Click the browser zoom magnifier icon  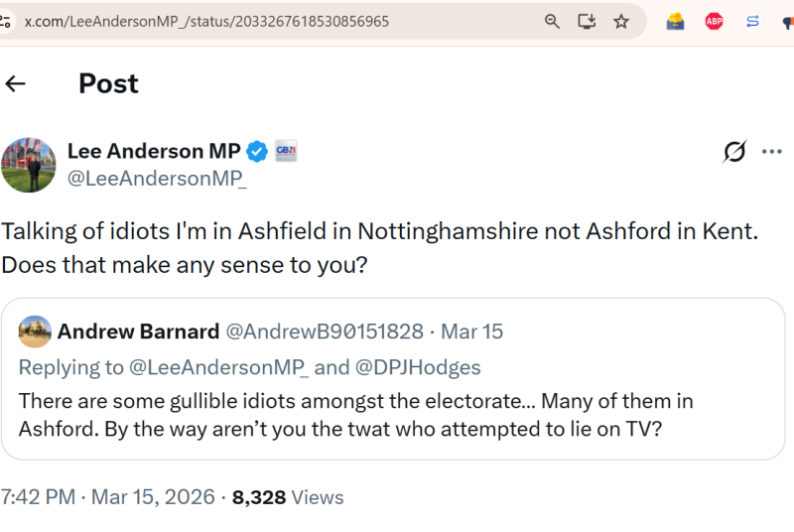coord(553,21)
